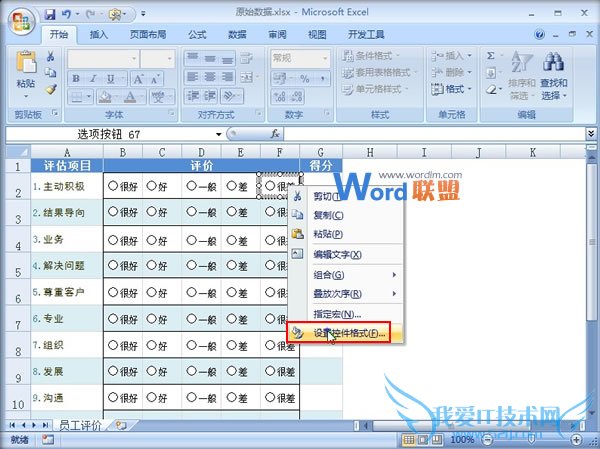Select the 员工评价 sheet tab
Image resolution: width=600 pixels, height=449 pixels.
point(80,425)
